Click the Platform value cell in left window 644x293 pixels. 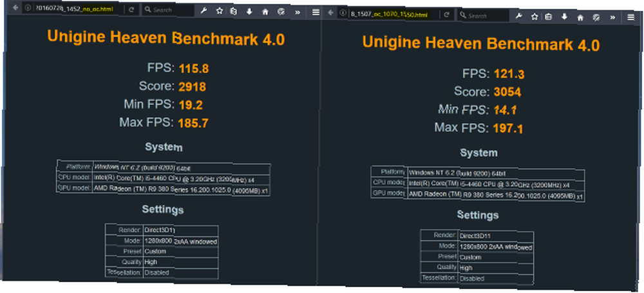[182, 167]
